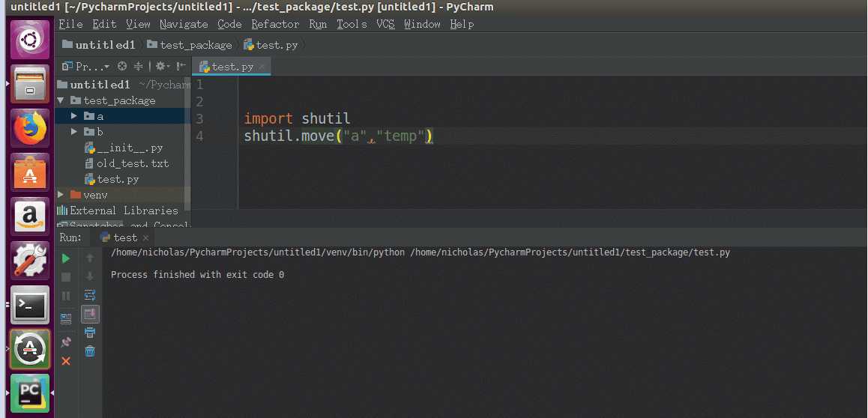This screenshot has width=868, height=418.
Task: Open the Tools menu
Action: 352,24
